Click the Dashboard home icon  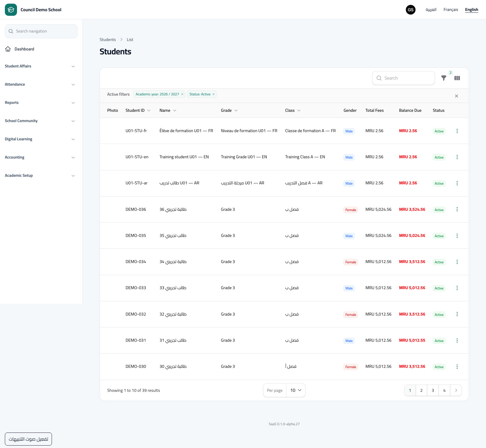tap(8, 49)
